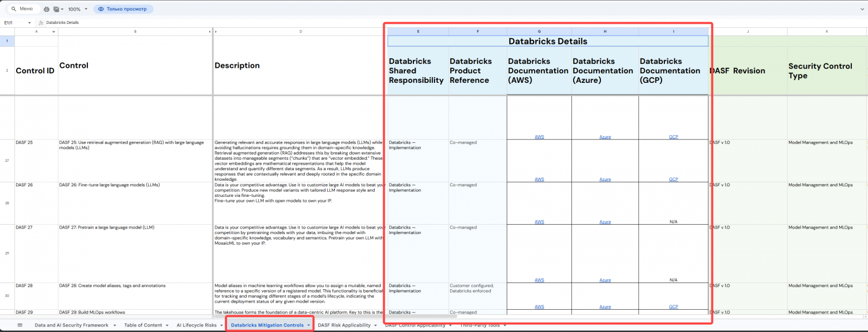Image resolution: width=868 pixels, height=332 pixels.
Task: Switch to DASF Risk Applicability tab
Action: pos(344,325)
